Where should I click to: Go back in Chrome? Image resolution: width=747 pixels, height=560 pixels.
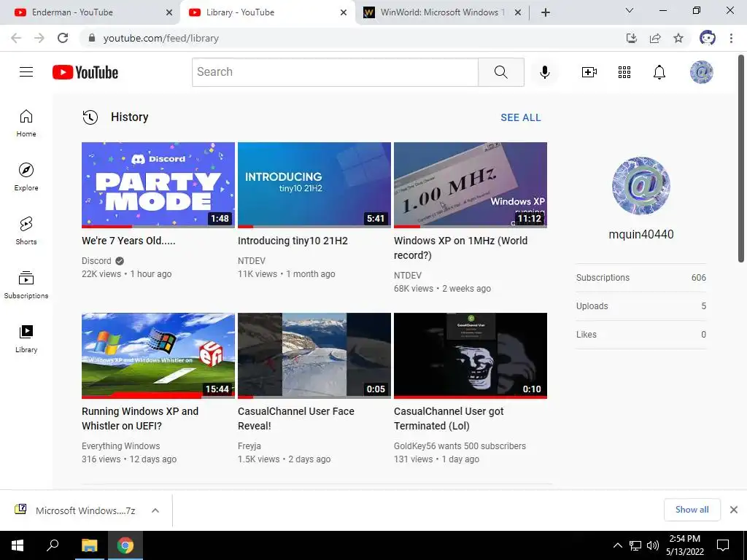16,38
